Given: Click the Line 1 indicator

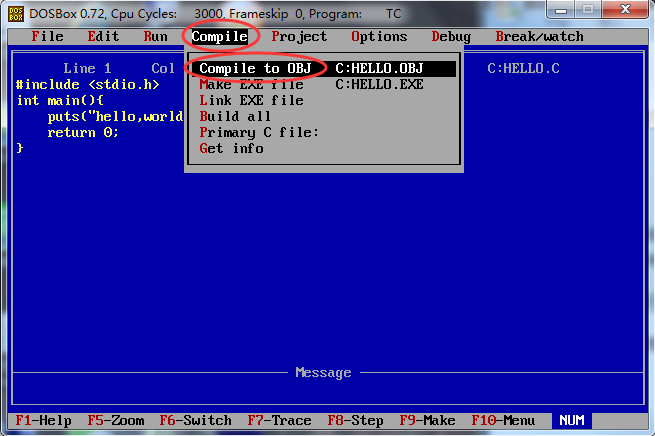Looking at the screenshot, I should click(x=87, y=68).
